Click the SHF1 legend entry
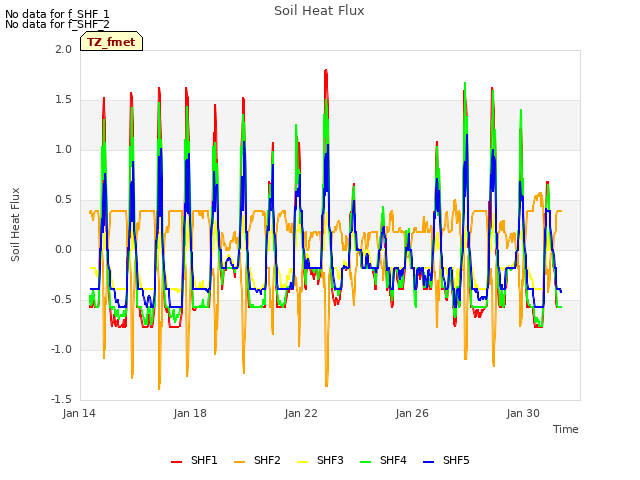 [194, 460]
